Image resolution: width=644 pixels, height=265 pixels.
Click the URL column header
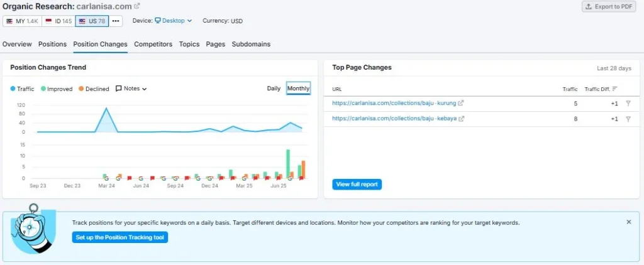[x=337, y=89]
